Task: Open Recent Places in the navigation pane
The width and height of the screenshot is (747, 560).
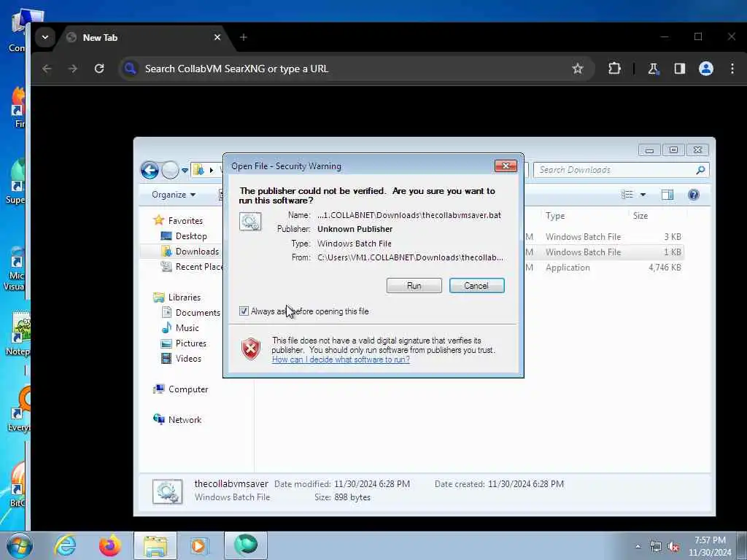Action: pos(192,267)
